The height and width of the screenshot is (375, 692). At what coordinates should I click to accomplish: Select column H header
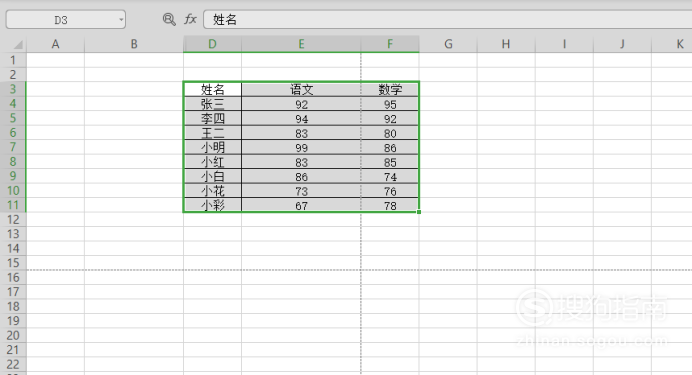(506, 44)
